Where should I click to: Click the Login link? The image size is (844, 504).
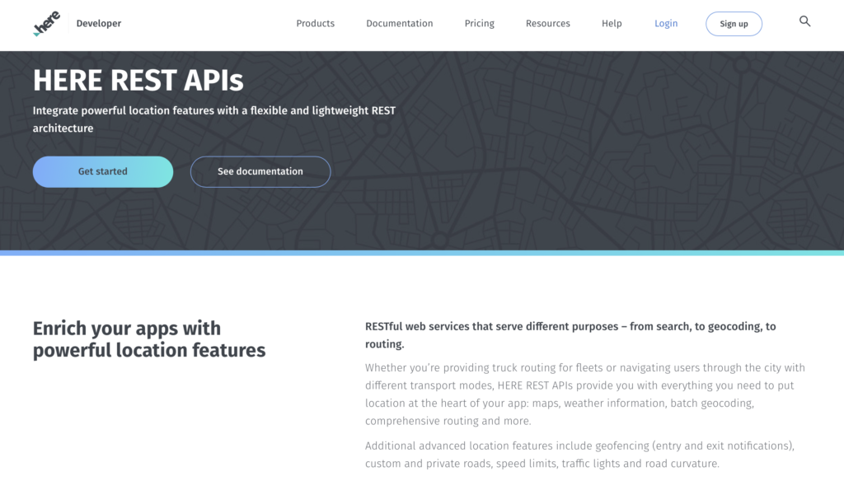666,24
